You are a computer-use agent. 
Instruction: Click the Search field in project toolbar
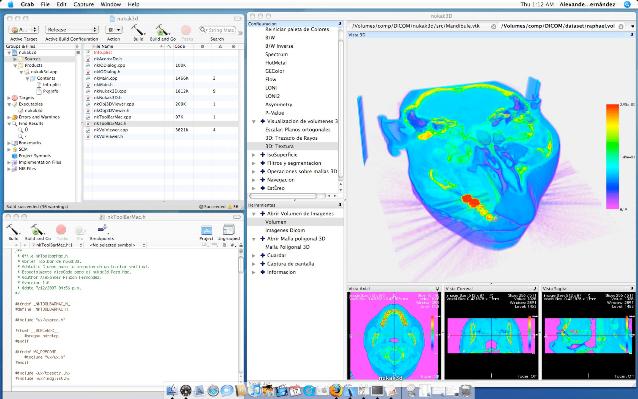pos(218,30)
